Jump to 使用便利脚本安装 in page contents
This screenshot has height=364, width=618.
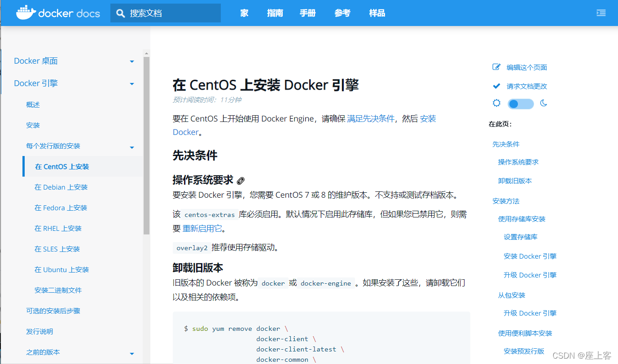tap(525, 333)
